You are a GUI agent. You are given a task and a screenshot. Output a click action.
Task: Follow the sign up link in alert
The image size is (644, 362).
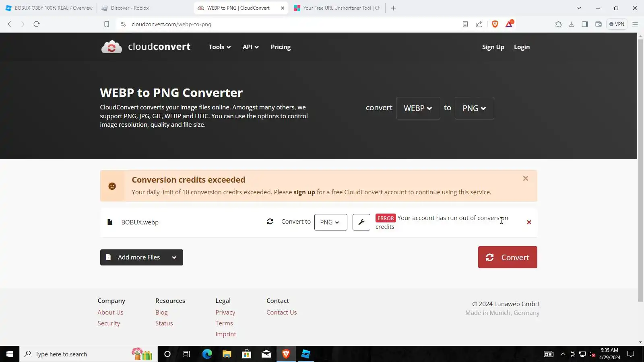tap(304, 192)
